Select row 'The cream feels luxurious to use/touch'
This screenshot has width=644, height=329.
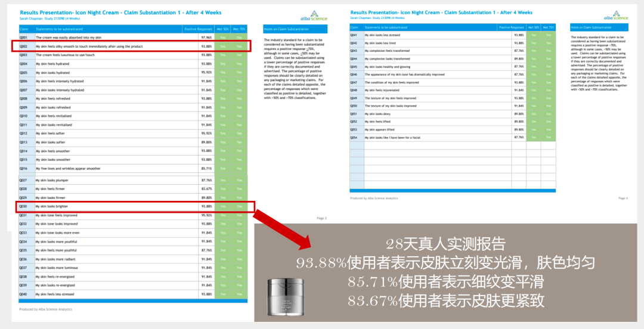click(x=133, y=55)
